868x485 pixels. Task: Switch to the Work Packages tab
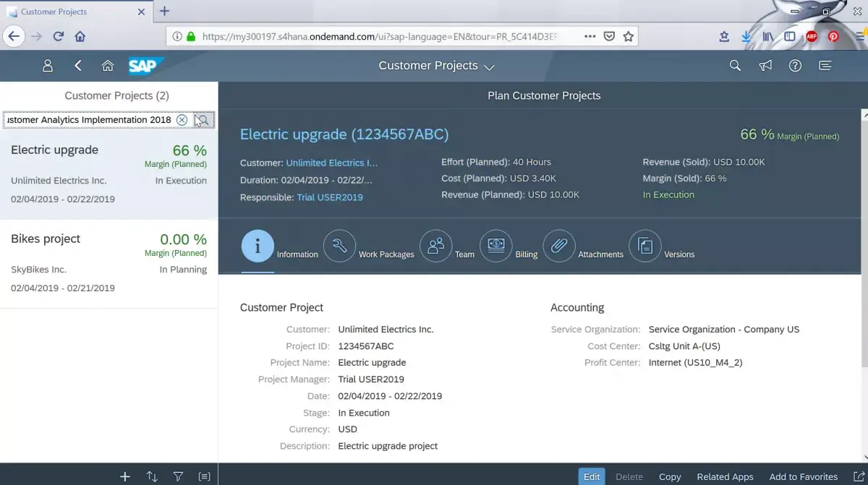(x=339, y=246)
